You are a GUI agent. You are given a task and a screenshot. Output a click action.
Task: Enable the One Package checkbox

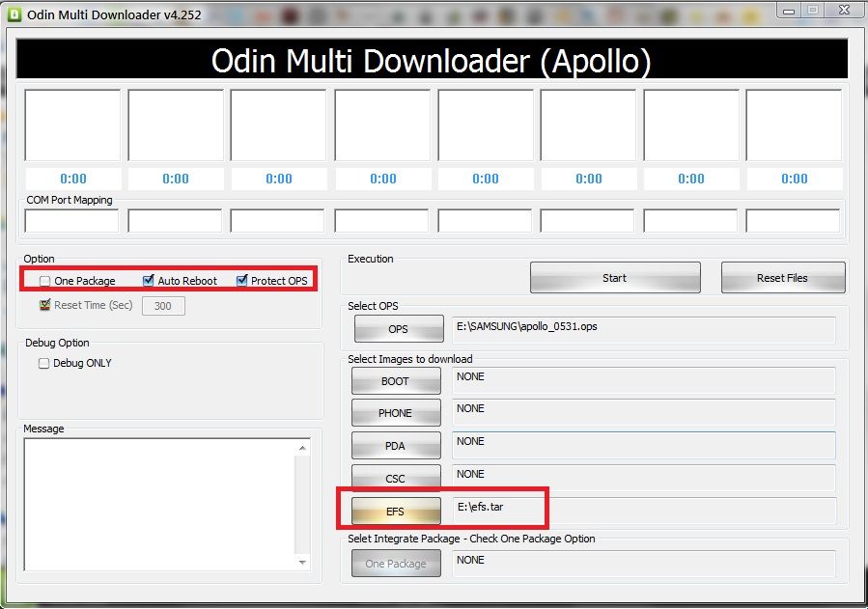coord(45,281)
